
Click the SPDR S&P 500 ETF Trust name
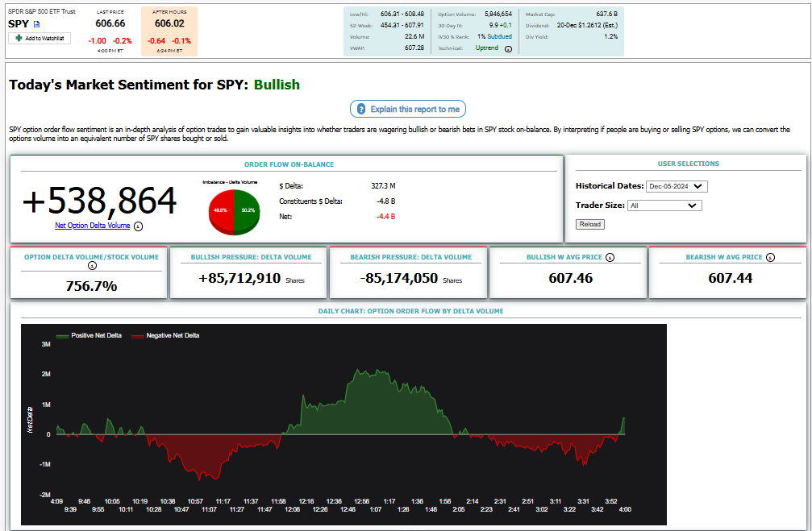[x=42, y=11]
